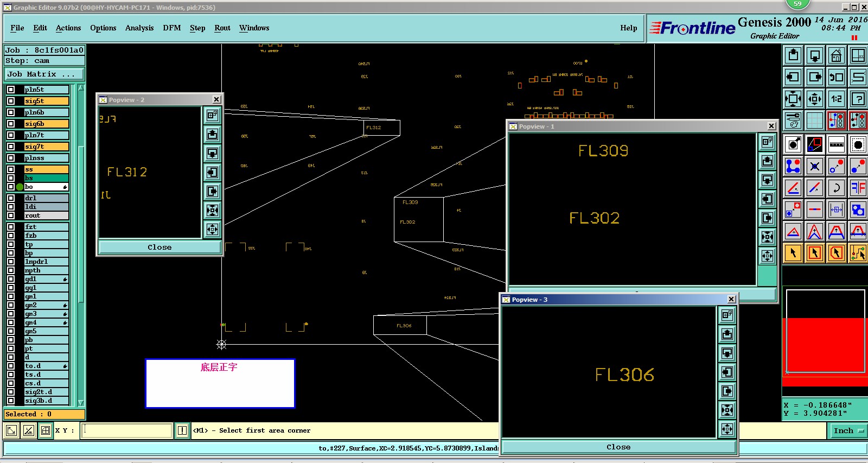Image resolution: width=868 pixels, height=463 pixels.
Task: Toggle the sig5t layer checkbox
Action: (x=11, y=101)
